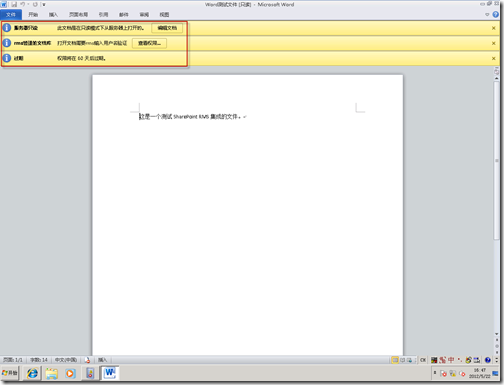Image resolution: width=504 pixels, height=385 pixels.
Task: Switch to the 插入 Insert ribbon tab
Action: click(x=53, y=15)
